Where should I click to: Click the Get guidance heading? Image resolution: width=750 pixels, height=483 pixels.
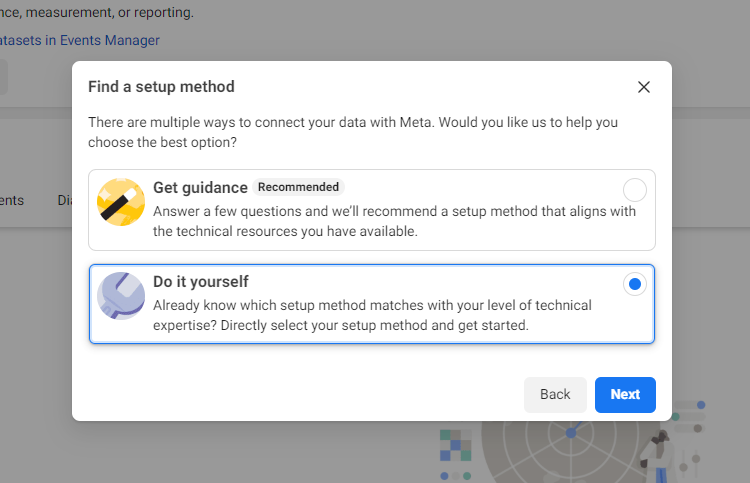coord(200,187)
